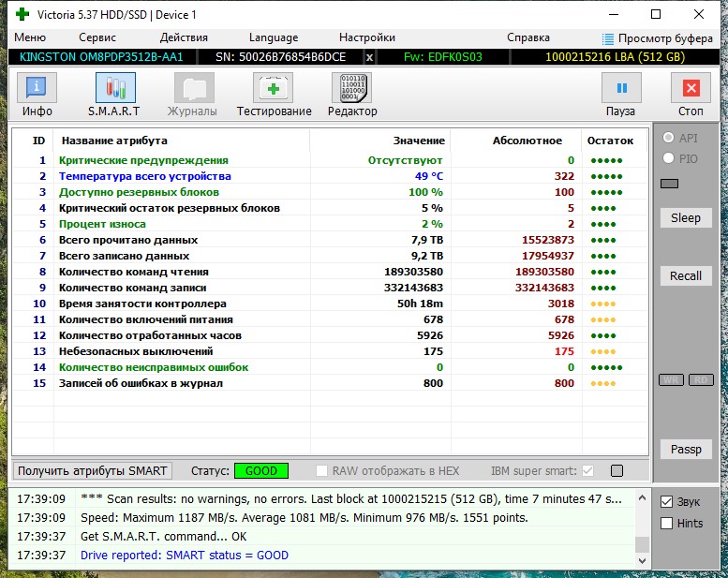The width and height of the screenshot is (728, 578).
Task: Select the PIO radio button
Action: [668, 158]
